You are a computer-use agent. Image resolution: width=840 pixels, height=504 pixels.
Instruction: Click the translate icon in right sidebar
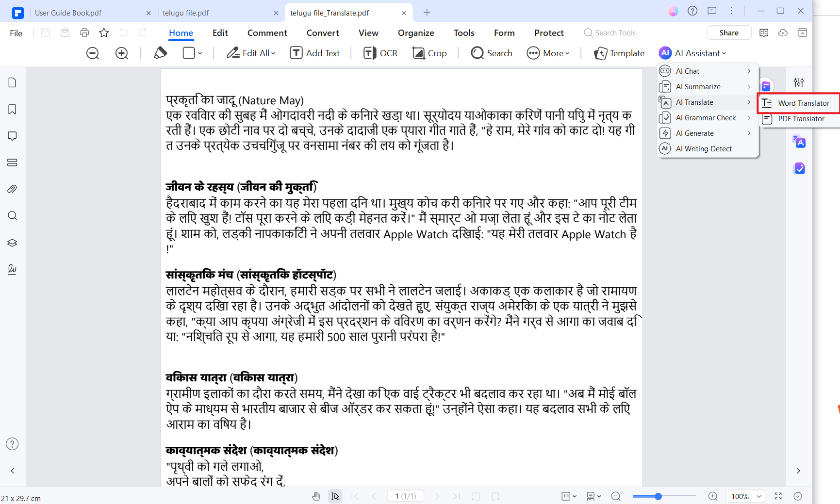799,142
